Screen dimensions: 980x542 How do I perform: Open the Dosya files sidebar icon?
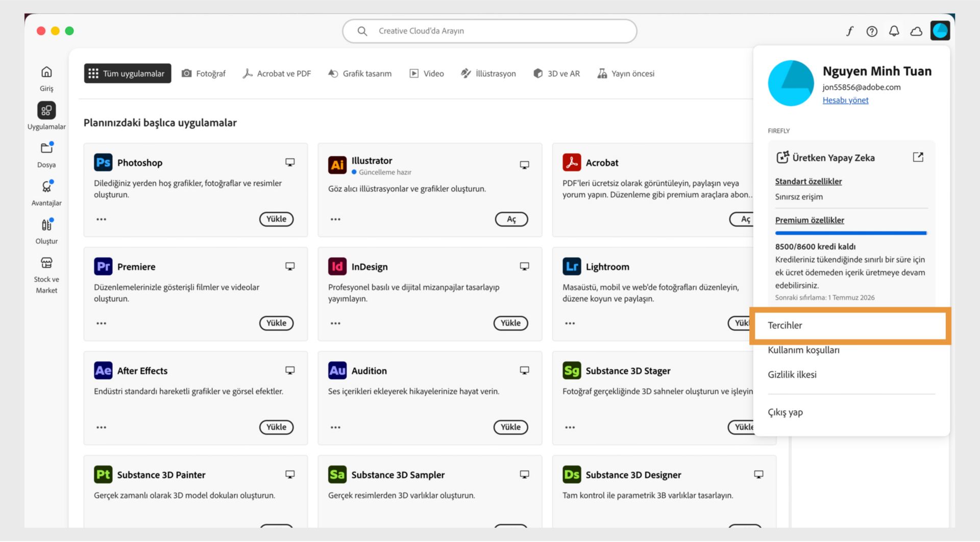point(46,149)
